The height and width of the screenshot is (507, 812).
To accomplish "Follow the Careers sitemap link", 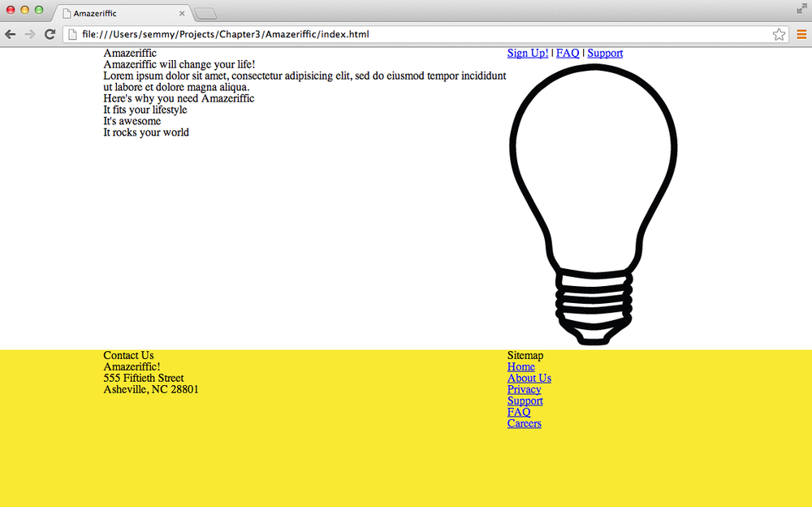I will pos(524,423).
